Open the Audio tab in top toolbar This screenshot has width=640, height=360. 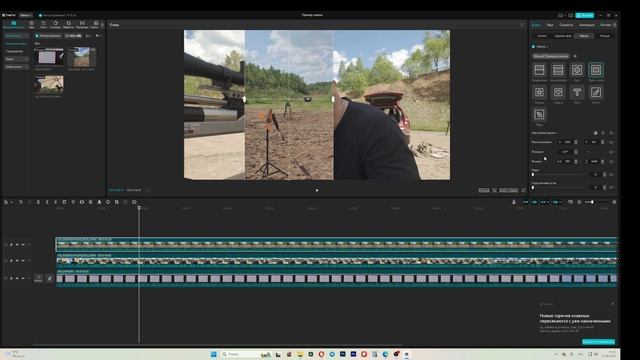(x=31, y=24)
